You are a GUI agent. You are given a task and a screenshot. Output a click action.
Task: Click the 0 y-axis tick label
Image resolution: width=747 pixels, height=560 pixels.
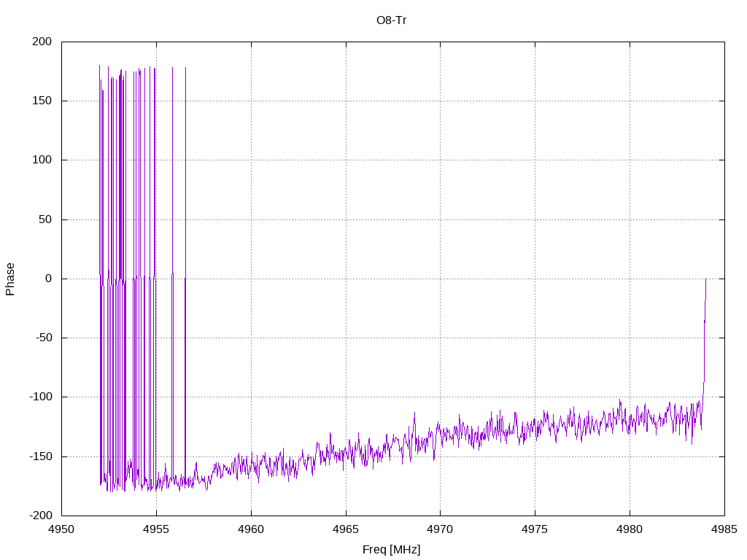49,279
